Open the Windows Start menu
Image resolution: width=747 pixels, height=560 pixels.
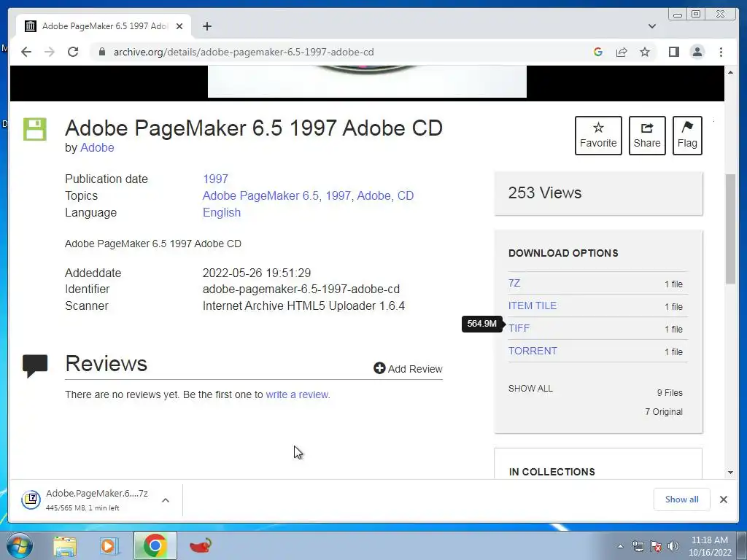20,545
